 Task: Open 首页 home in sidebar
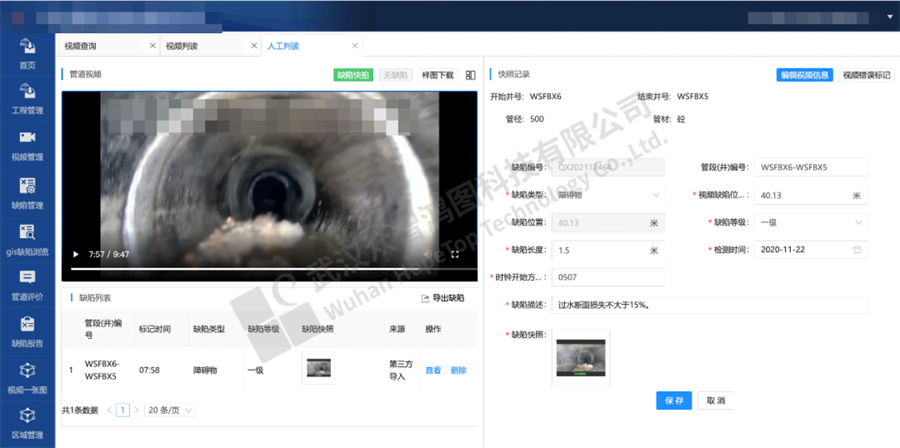[28, 53]
